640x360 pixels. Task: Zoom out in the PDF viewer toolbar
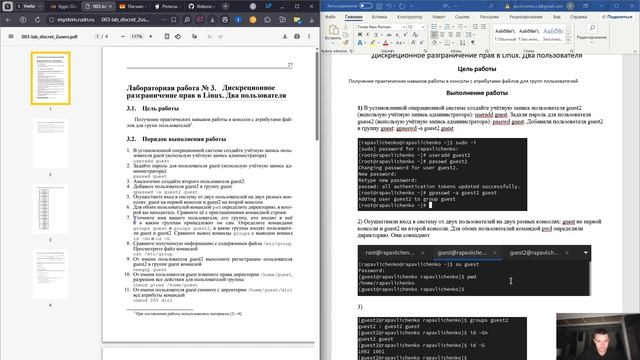(x=123, y=36)
